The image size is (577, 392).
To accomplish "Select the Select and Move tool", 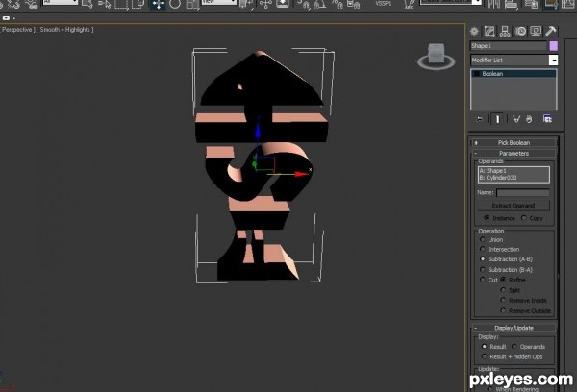I will click(159, 4).
